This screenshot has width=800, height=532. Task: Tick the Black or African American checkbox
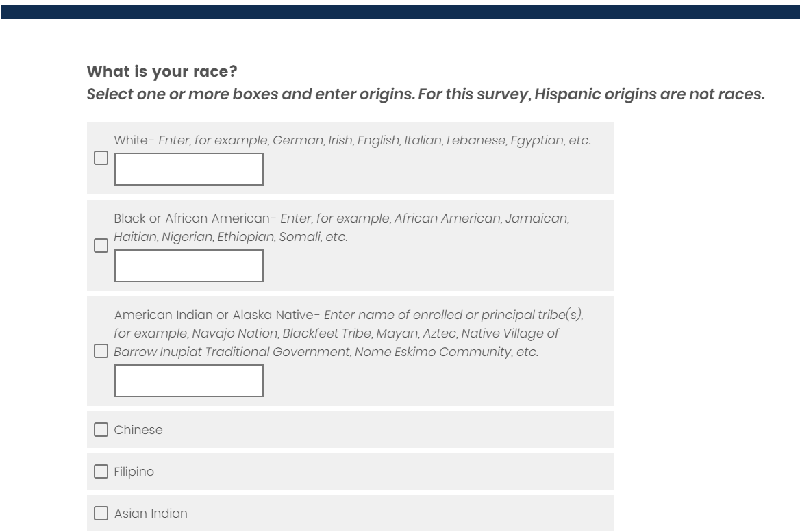101,246
